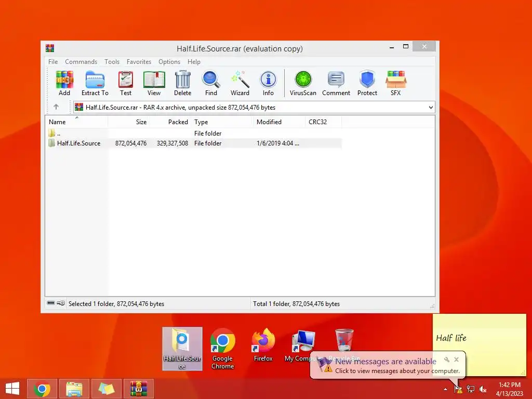Open Google Chrome desktop shortcut
The width and height of the screenshot is (532, 399).
222,349
